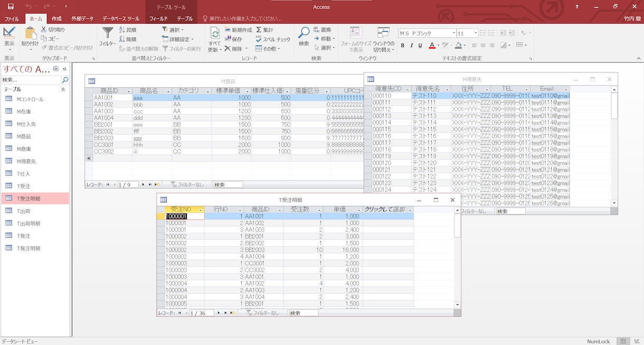Click Italic formatting button

point(411,45)
